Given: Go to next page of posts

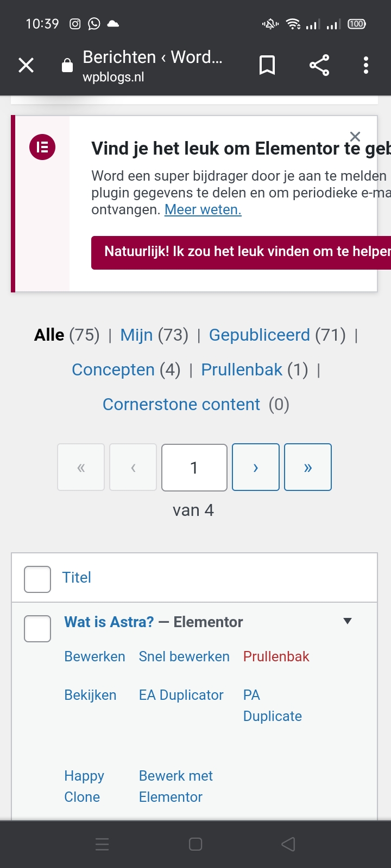Looking at the screenshot, I should [256, 467].
